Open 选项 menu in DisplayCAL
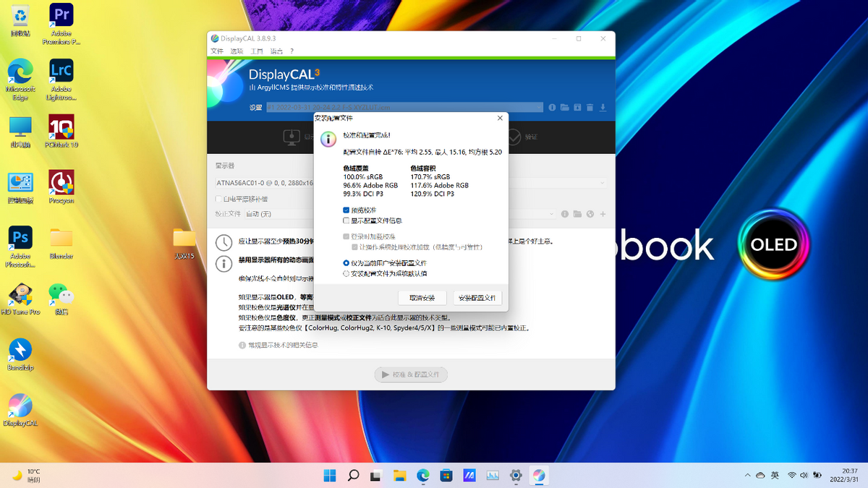 237,51
